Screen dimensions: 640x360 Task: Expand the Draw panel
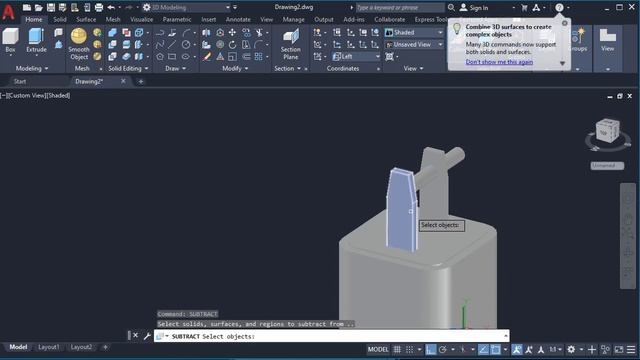(x=176, y=69)
